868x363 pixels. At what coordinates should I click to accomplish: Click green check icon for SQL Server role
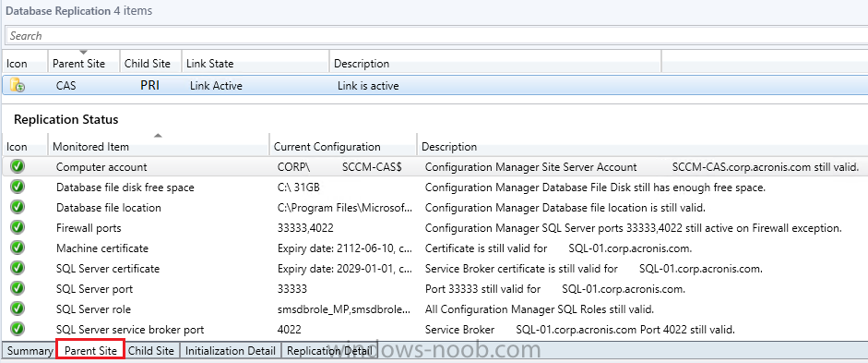pyautogui.click(x=18, y=309)
